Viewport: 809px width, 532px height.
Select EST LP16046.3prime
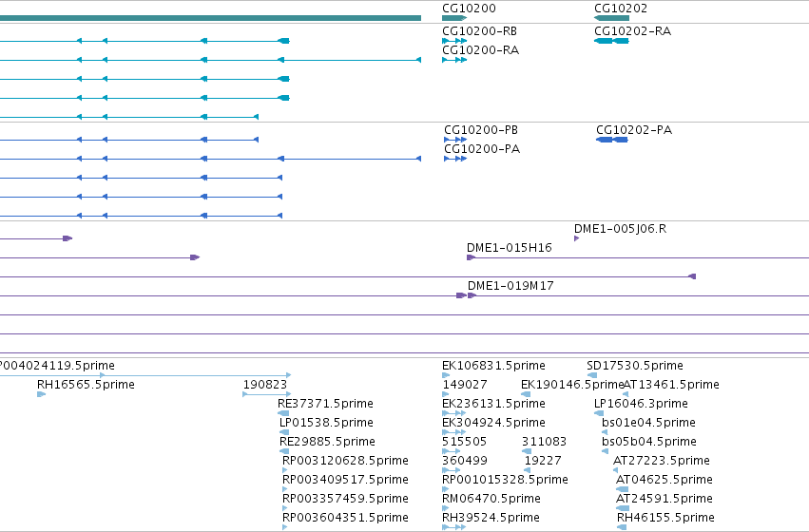(x=642, y=404)
